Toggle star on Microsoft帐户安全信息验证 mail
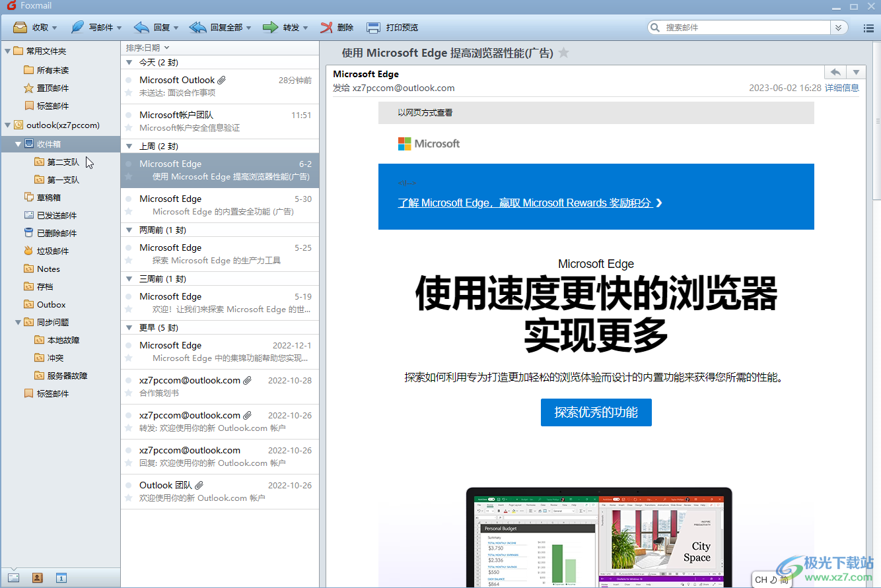 129,127
